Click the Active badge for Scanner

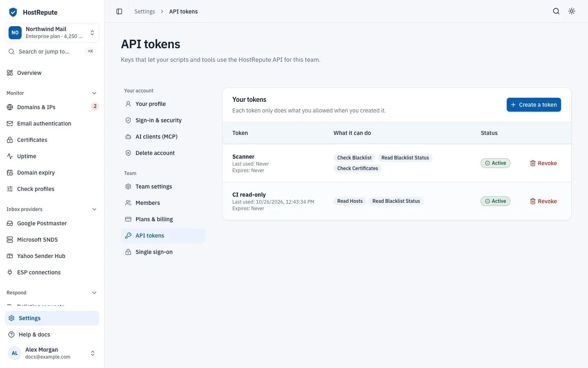[495, 163]
